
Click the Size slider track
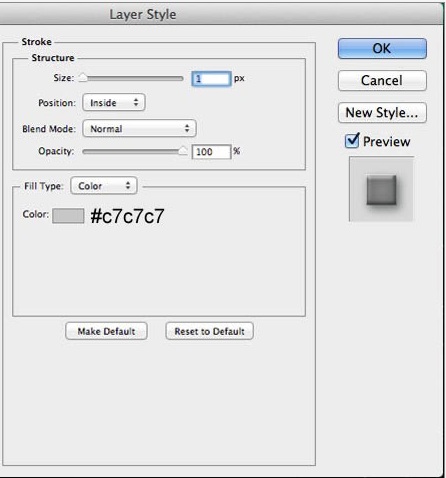tap(133, 79)
